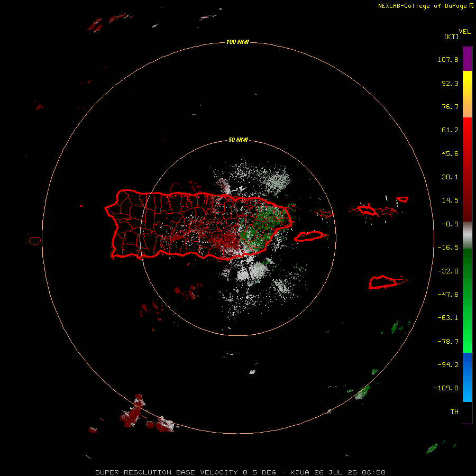Click the Super-Resolution Base Velocity caption

point(240,472)
